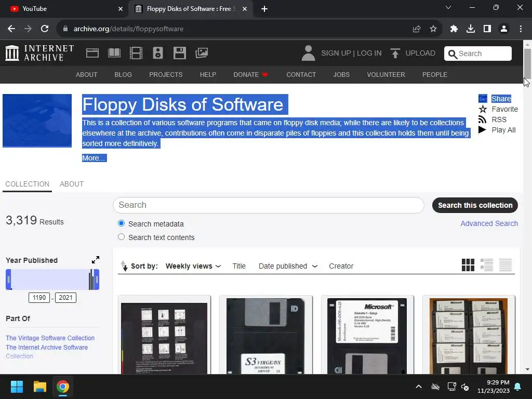Open Date published sort dropdown
532x399 pixels.
point(288,266)
